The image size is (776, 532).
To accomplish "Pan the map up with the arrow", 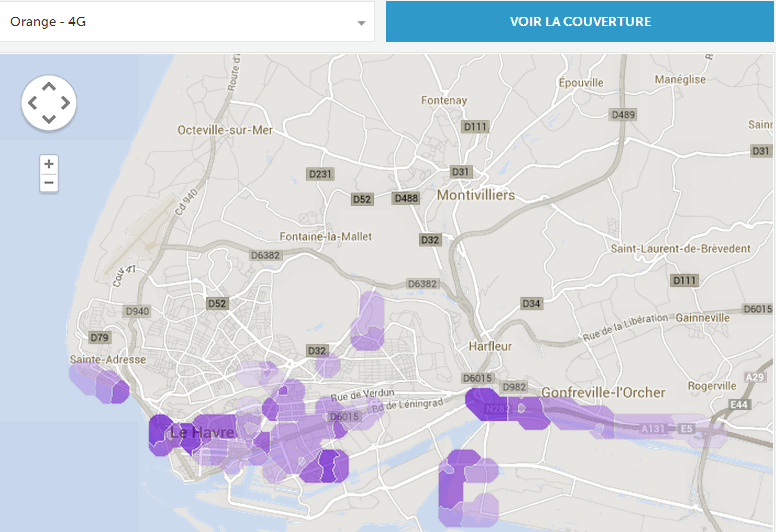I will [x=48, y=87].
